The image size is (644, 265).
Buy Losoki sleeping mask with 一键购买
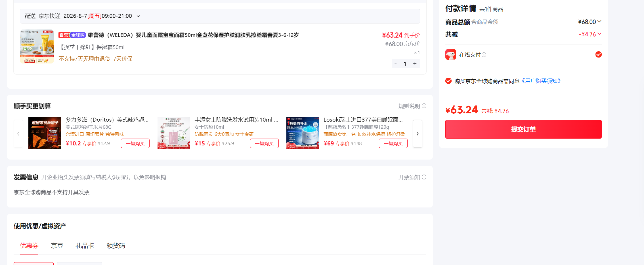pos(393,143)
